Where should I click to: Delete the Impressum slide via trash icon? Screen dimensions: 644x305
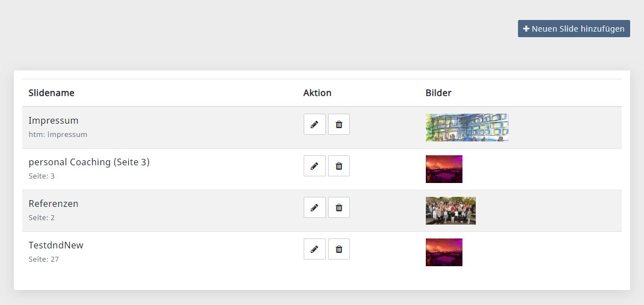[339, 124]
